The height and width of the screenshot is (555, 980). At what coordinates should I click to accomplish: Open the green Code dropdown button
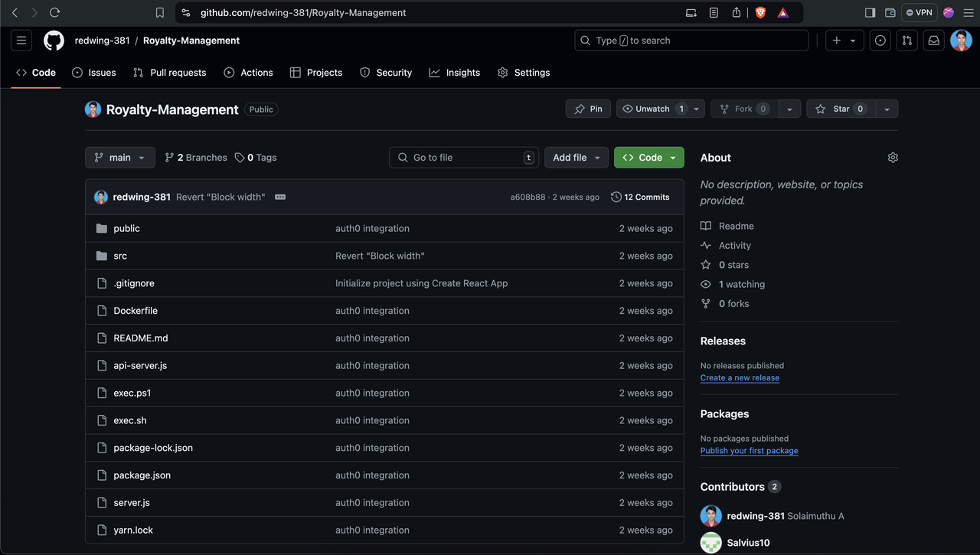(x=649, y=157)
